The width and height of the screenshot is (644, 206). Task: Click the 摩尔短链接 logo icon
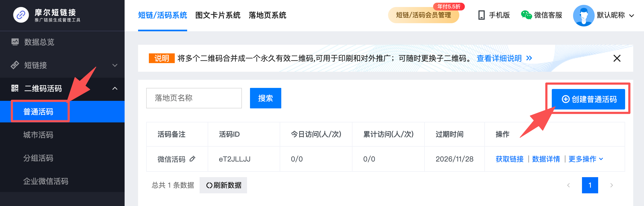coord(21,15)
